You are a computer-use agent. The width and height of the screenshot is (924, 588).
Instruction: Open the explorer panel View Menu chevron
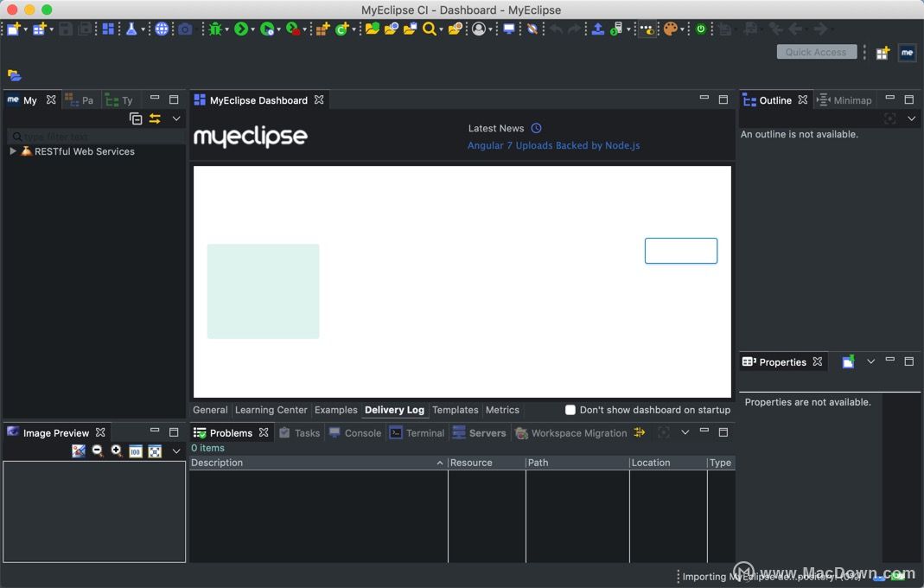176,118
